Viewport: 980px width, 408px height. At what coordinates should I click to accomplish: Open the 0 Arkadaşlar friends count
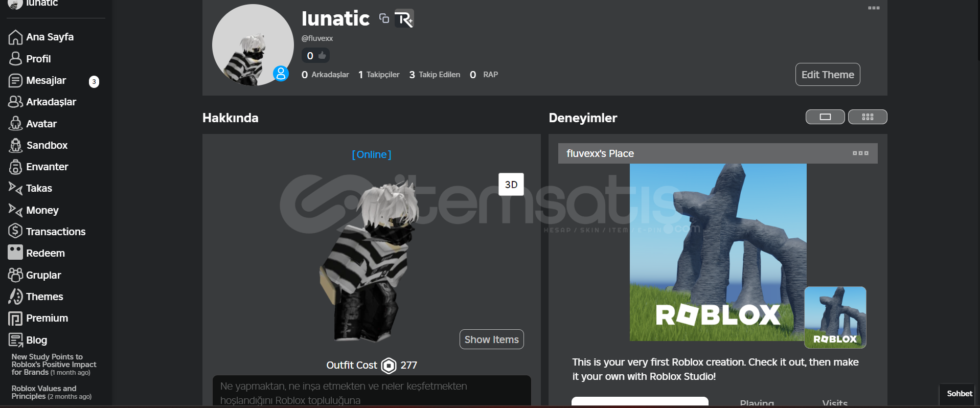(325, 75)
